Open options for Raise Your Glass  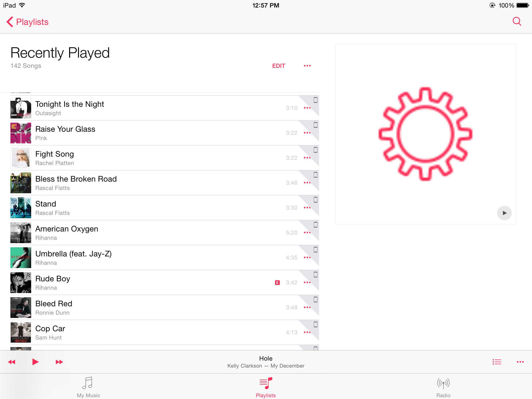click(307, 133)
